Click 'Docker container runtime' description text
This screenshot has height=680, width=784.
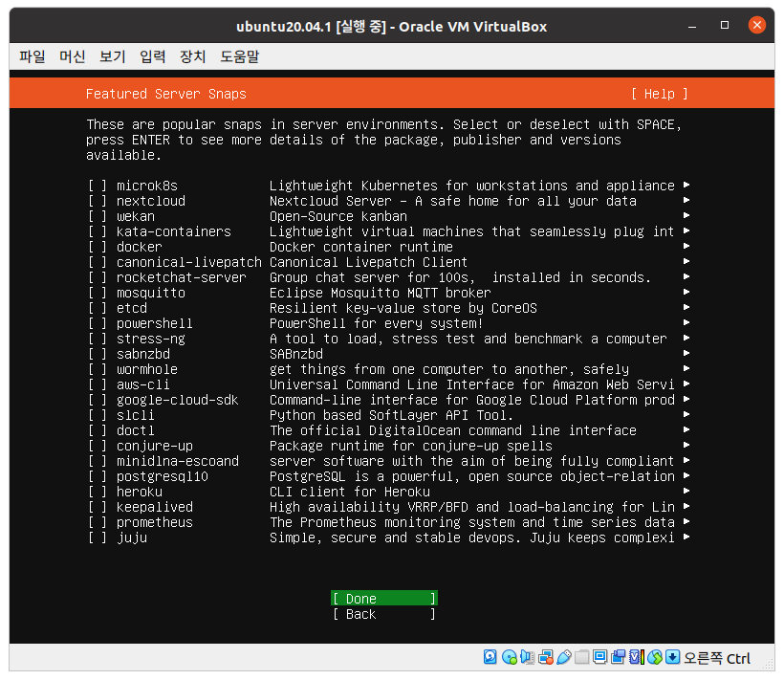tap(361, 247)
